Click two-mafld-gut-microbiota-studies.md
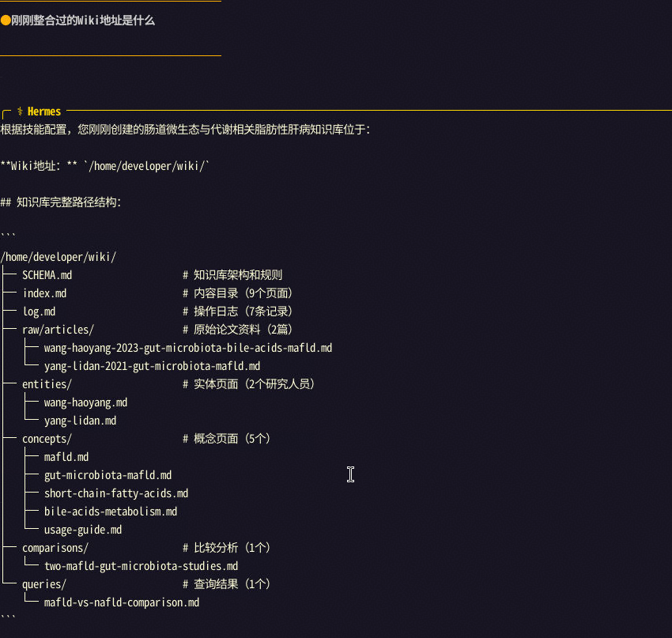 coord(141,566)
